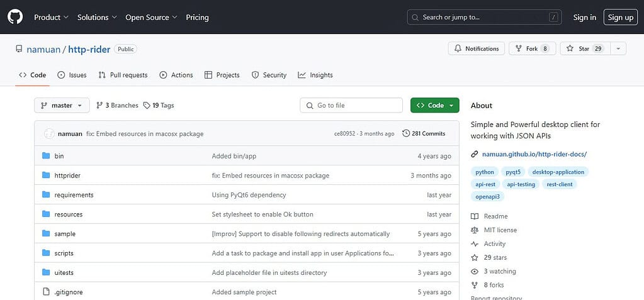Image resolution: width=644 pixels, height=300 pixels.
Task: Click the httprider folder icon
Action: click(x=46, y=175)
